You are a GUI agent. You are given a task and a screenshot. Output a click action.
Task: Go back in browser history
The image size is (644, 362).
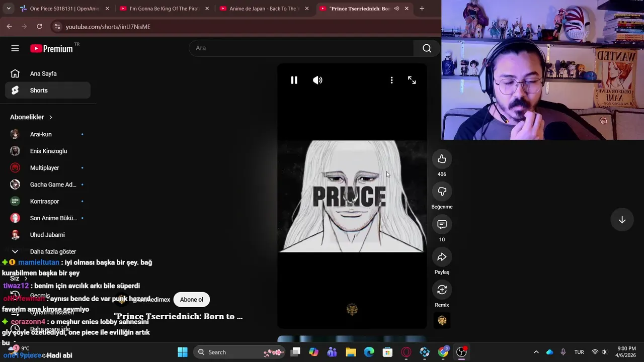click(x=10, y=26)
